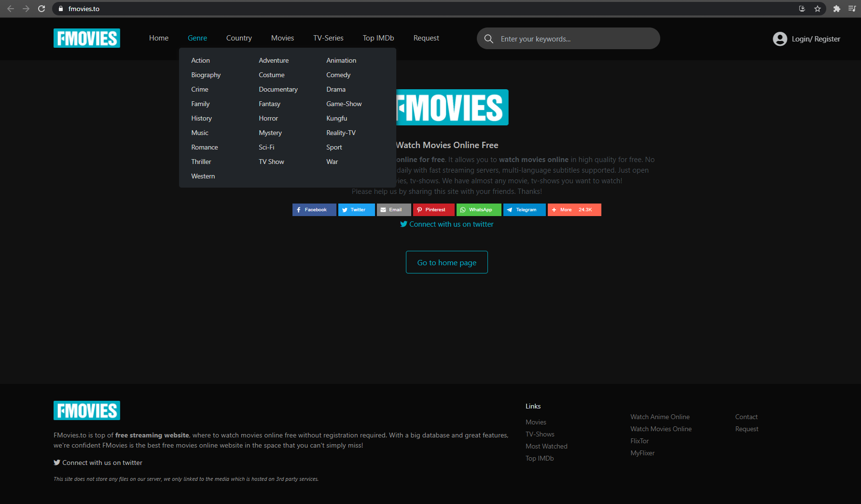Select Animation genre
Image resolution: width=861 pixels, height=504 pixels.
tap(341, 60)
